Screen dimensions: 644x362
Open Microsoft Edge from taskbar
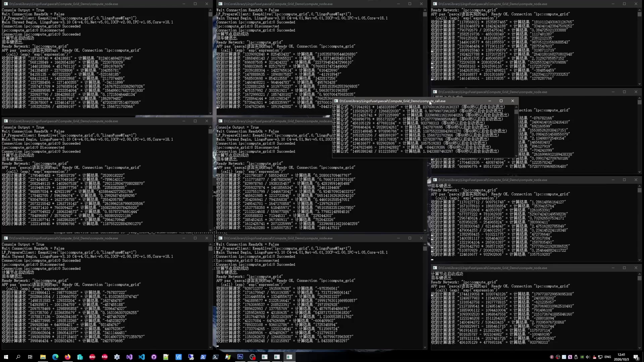[55, 357]
